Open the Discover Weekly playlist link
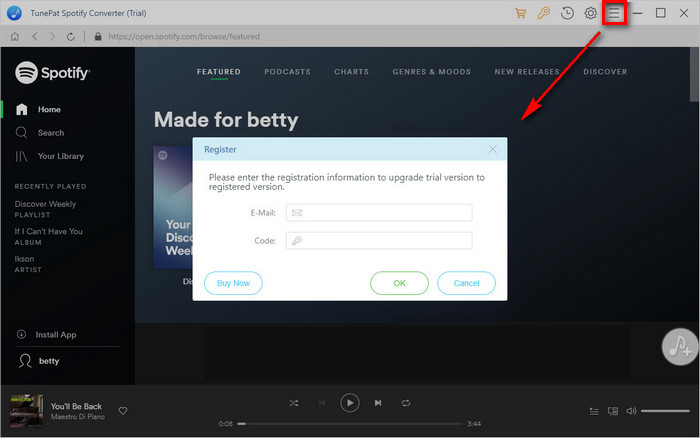Viewport: 700px width, 438px height. pyautogui.click(x=45, y=204)
